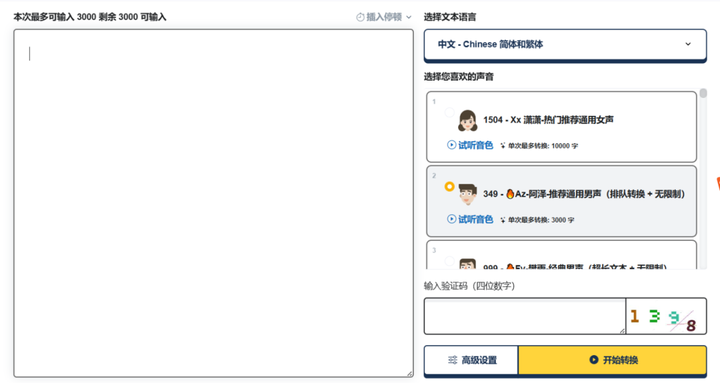Open 高级设置 advanced settings
The width and height of the screenshot is (720, 383).
(x=472, y=360)
